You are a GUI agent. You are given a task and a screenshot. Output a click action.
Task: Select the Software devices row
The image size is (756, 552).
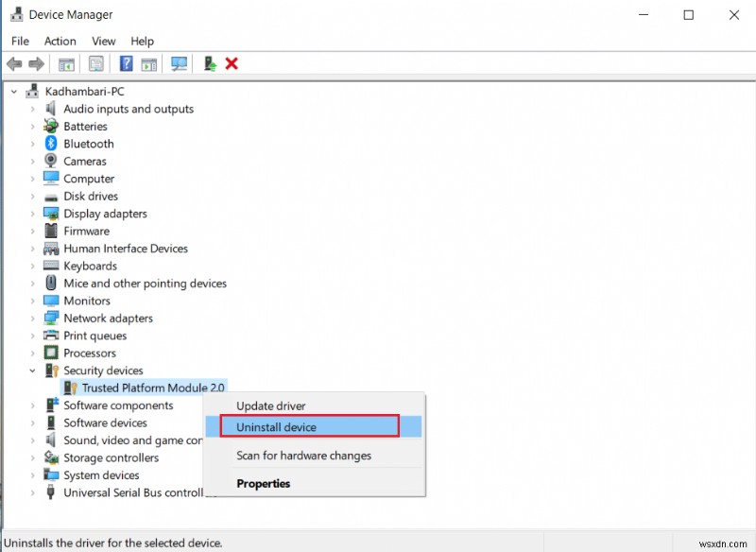tap(105, 423)
